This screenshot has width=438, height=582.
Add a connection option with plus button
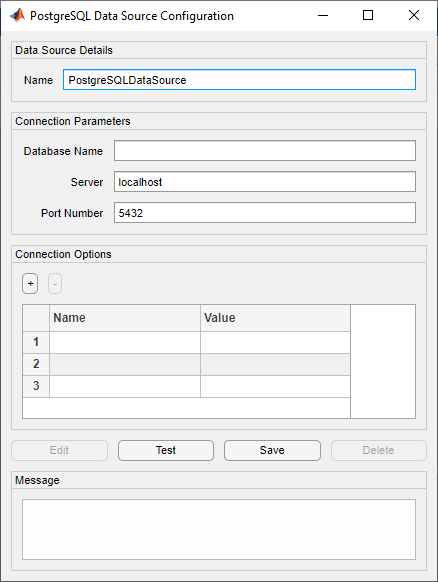[30, 284]
